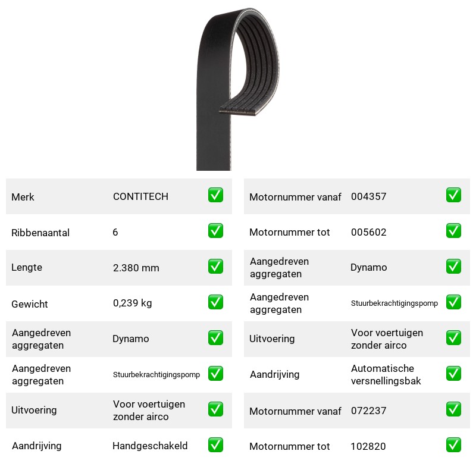The image size is (476, 476).
Task: Click the checkmark beside Handgeschakeld
Action: click(x=215, y=444)
